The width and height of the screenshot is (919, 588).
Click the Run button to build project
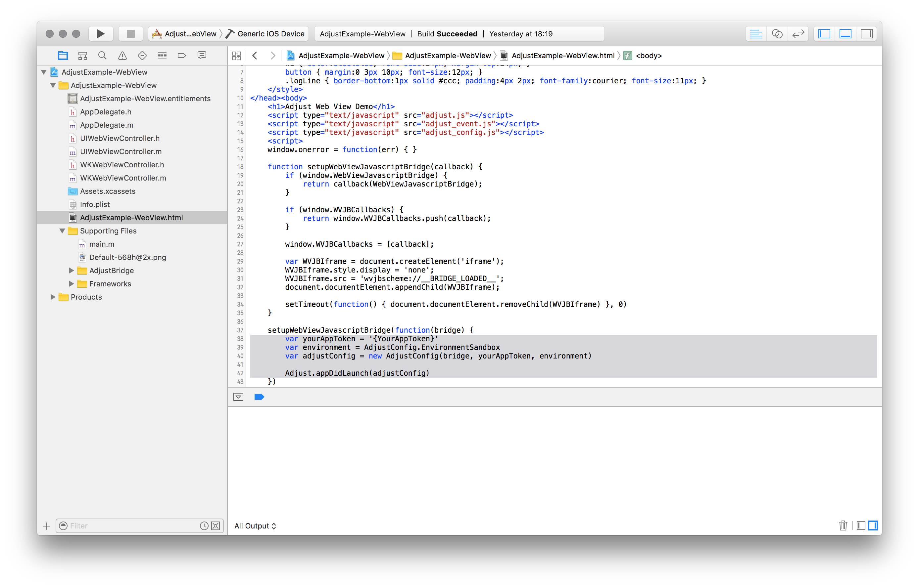[x=100, y=33]
